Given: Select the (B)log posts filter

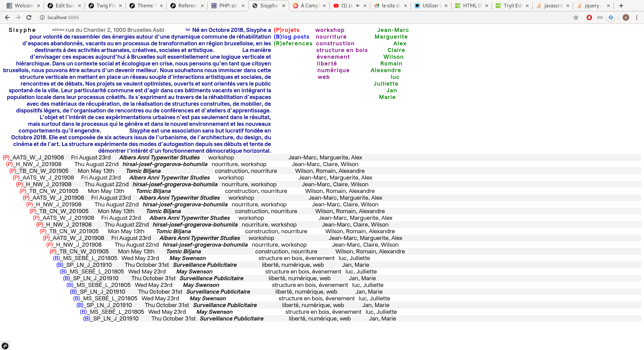Looking at the screenshot, I should [x=291, y=37].
